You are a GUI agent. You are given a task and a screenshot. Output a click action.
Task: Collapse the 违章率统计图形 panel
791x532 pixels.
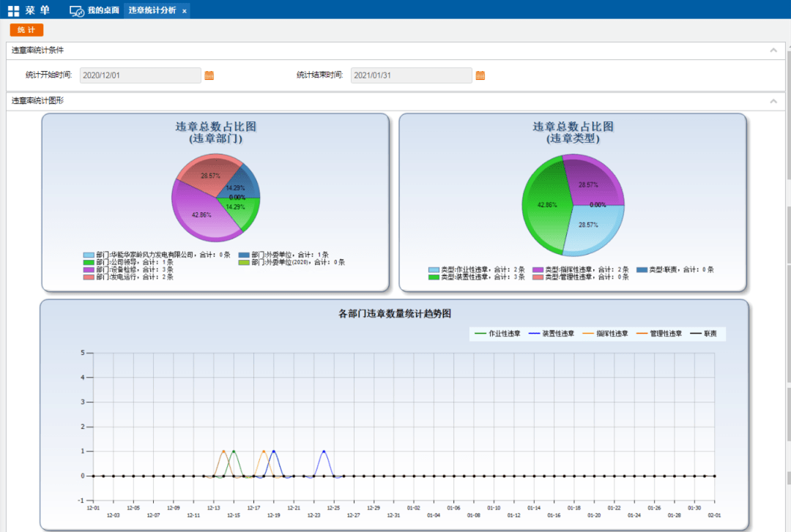773,101
